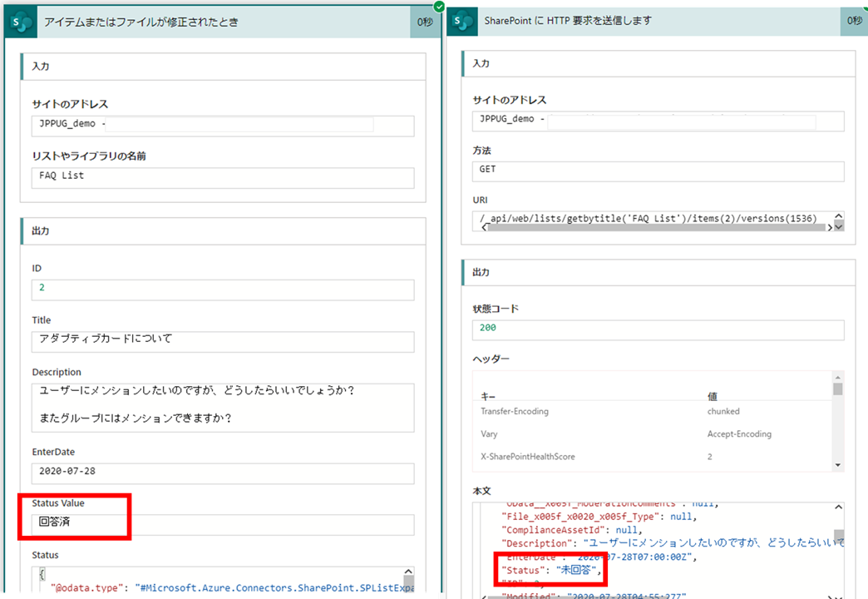
Task: Click left card's サイトのアドレス field
Action: point(223,126)
